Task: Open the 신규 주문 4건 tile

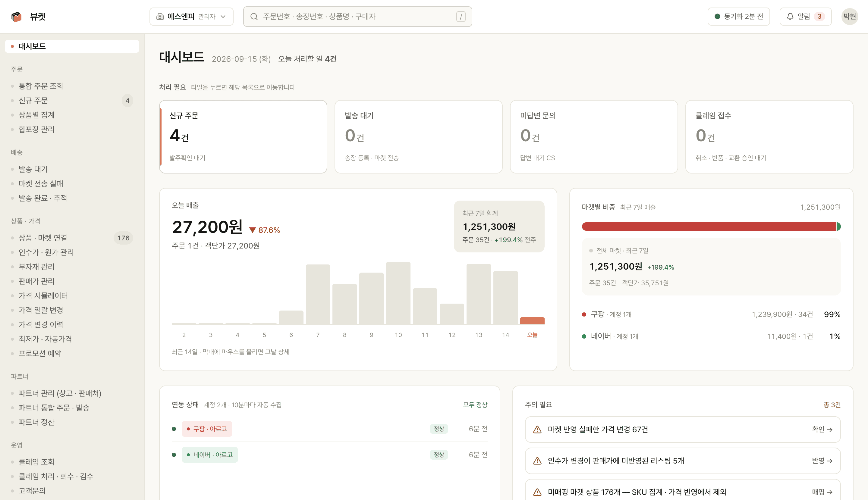Action: pos(243,137)
